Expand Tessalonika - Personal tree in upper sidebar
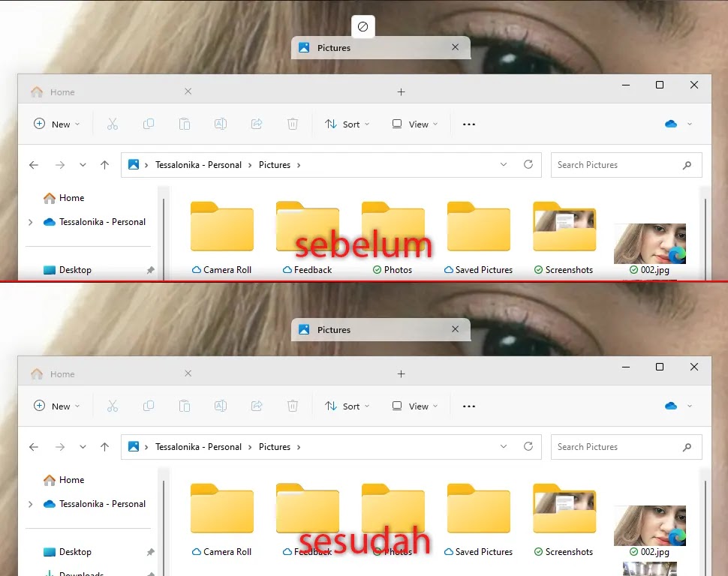Viewport: 728px width, 576px height. point(31,222)
